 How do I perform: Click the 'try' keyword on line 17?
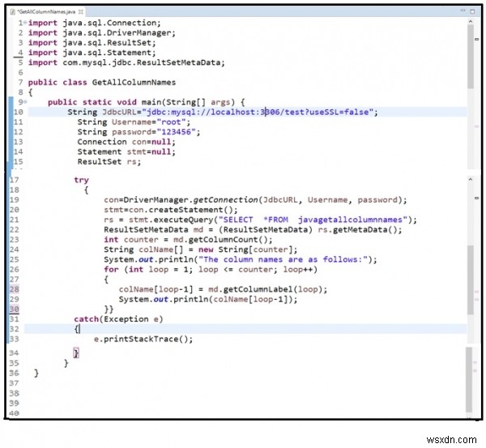pyautogui.click(x=81, y=180)
